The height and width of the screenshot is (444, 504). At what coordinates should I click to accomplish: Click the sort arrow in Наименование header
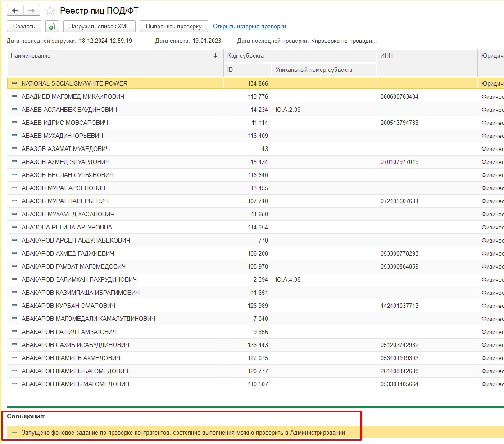click(x=215, y=55)
